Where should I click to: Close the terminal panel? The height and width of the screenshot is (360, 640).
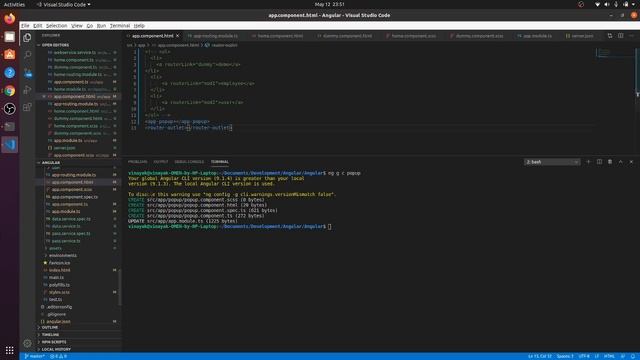click(631, 162)
